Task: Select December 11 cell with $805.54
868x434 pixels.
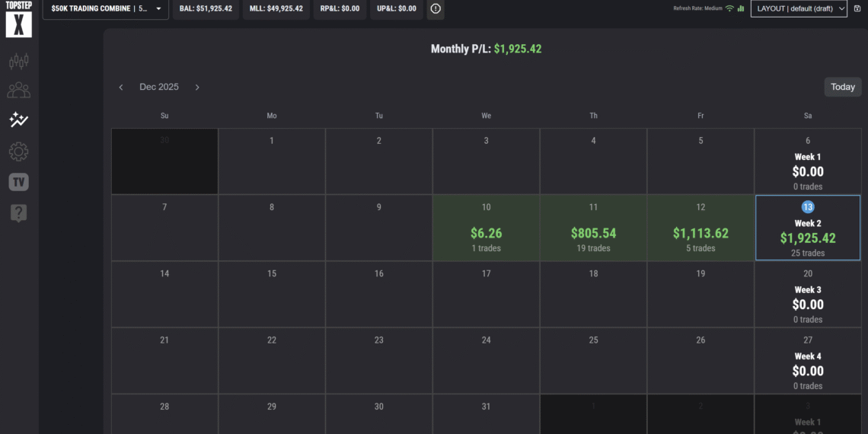Action: 593,228
